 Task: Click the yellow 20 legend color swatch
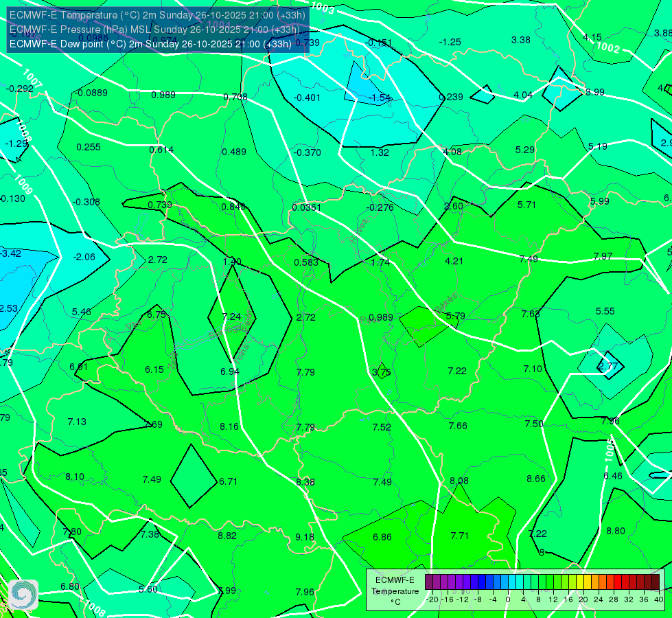580,582
